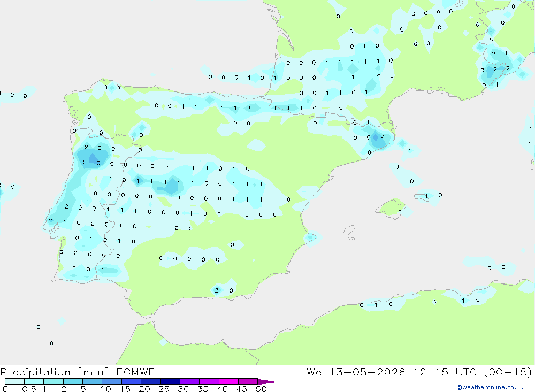The height and width of the screenshot is (392, 535).
Task: Select the "20" legend scale label
Action: pos(144,389)
